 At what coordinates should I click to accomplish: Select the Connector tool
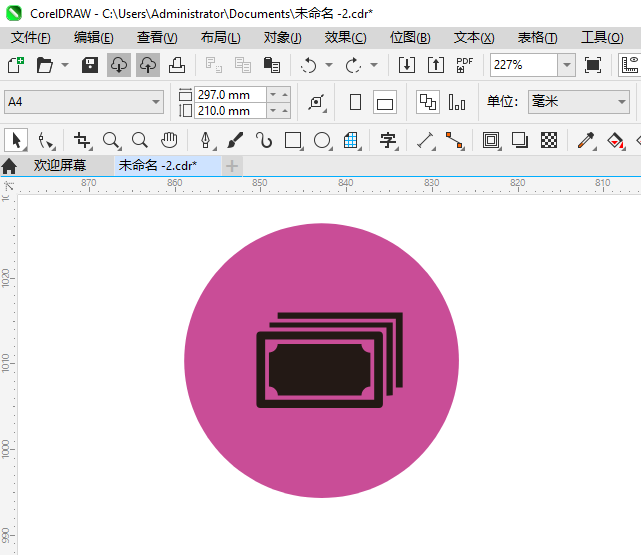(455, 141)
